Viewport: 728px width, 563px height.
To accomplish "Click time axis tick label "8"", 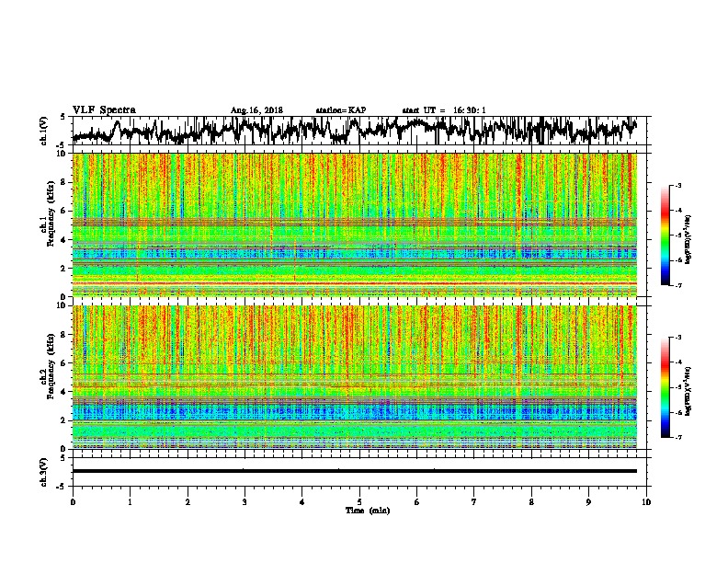I will point(531,502).
